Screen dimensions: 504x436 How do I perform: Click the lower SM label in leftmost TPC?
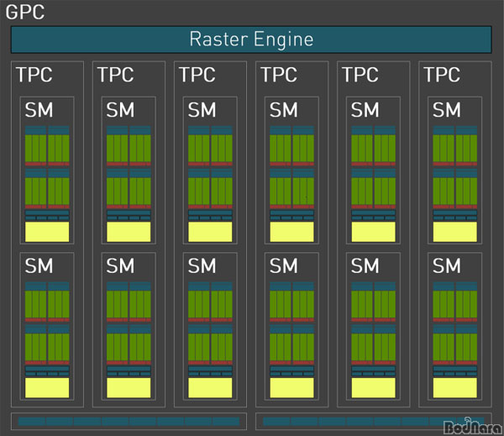point(39,266)
